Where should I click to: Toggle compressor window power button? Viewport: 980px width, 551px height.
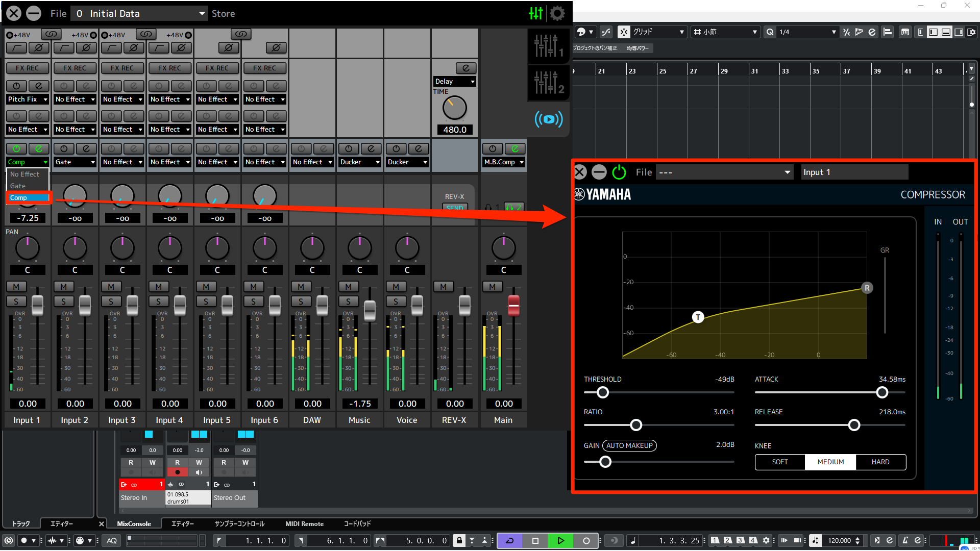click(x=619, y=172)
